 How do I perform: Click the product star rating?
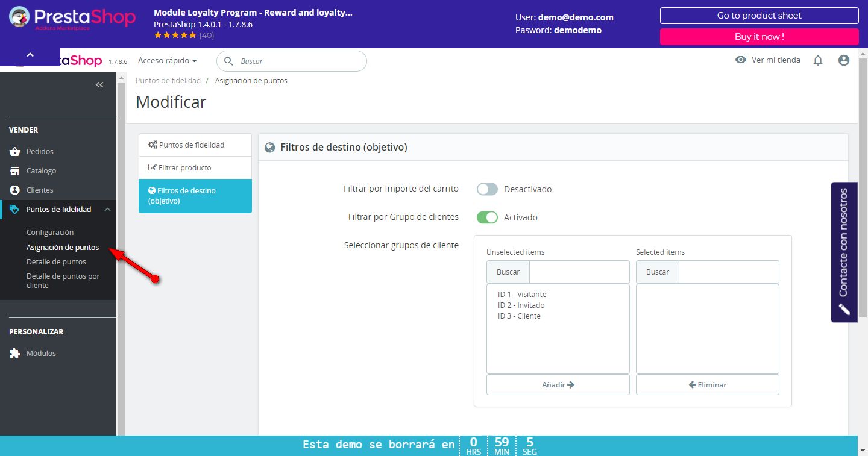[x=175, y=36]
